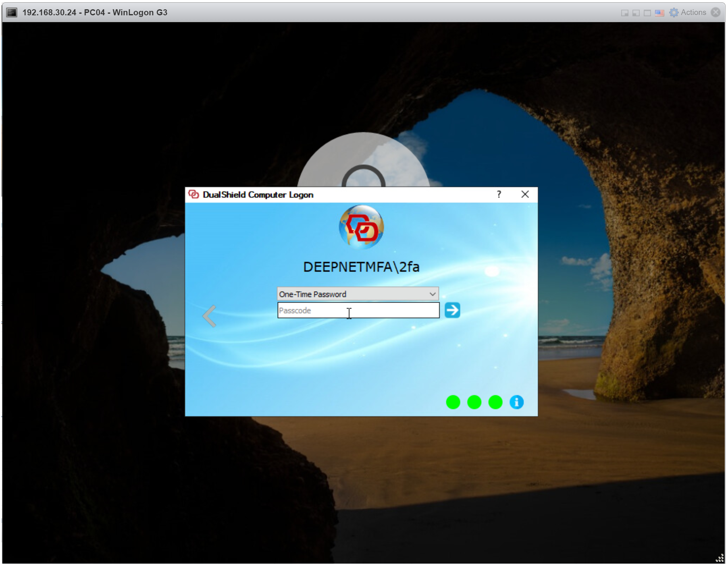
Task: Close the DualShield Computer Logon dialog
Action: 525,195
